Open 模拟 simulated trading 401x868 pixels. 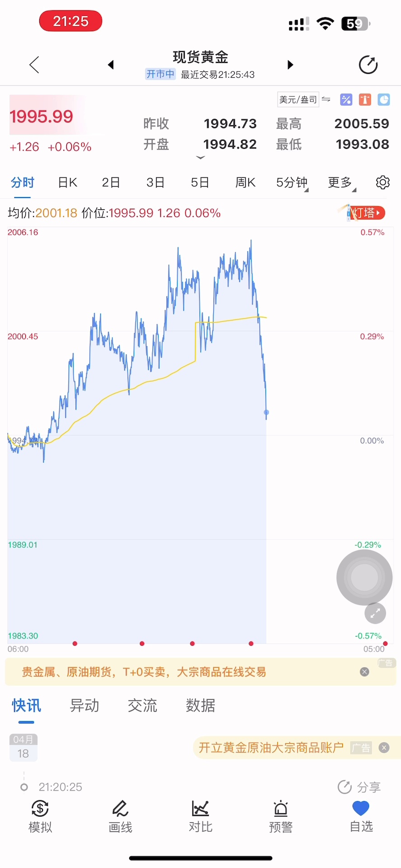40,816
